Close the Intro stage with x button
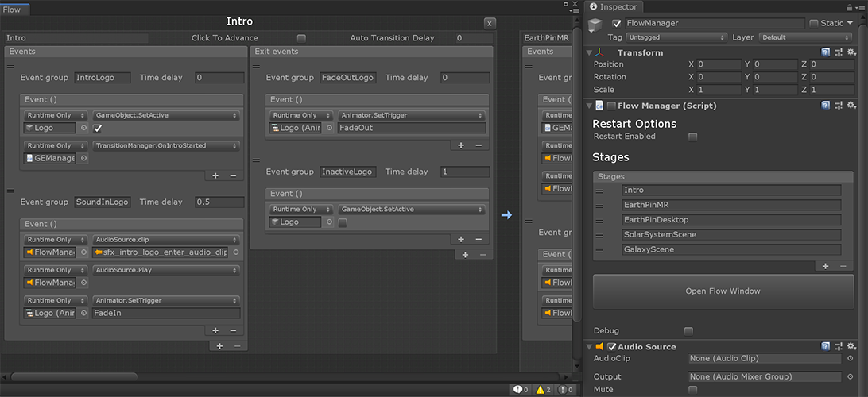Screen dimensions: 868x397 point(490,23)
